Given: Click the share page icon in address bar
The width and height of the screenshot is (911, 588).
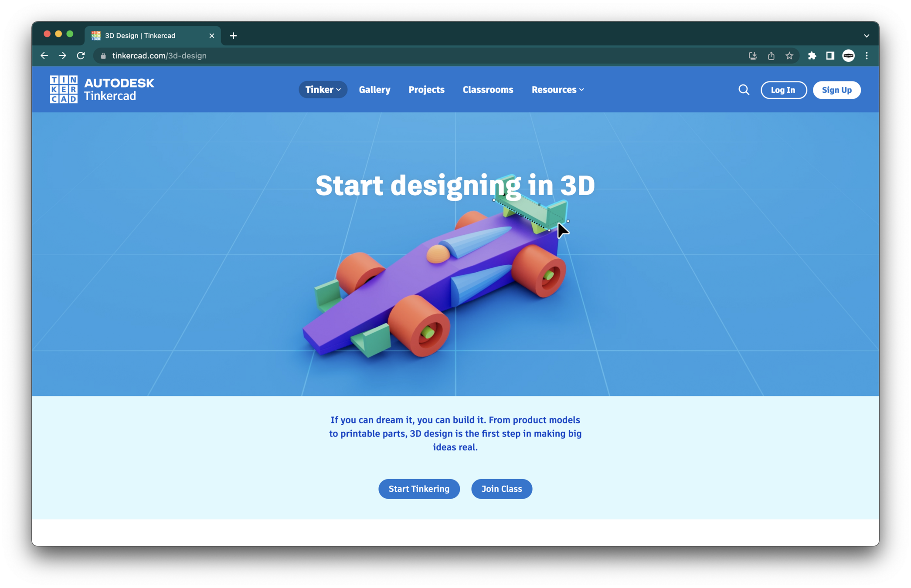Looking at the screenshot, I should 771,56.
